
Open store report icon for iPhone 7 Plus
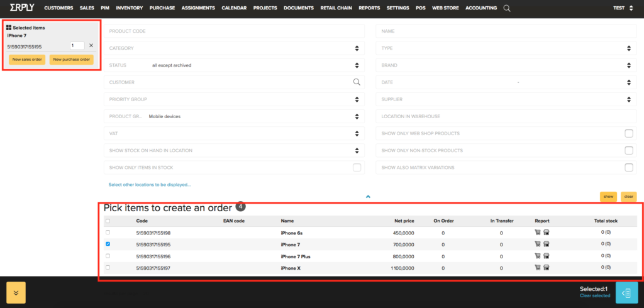click(x=547, y=256)
